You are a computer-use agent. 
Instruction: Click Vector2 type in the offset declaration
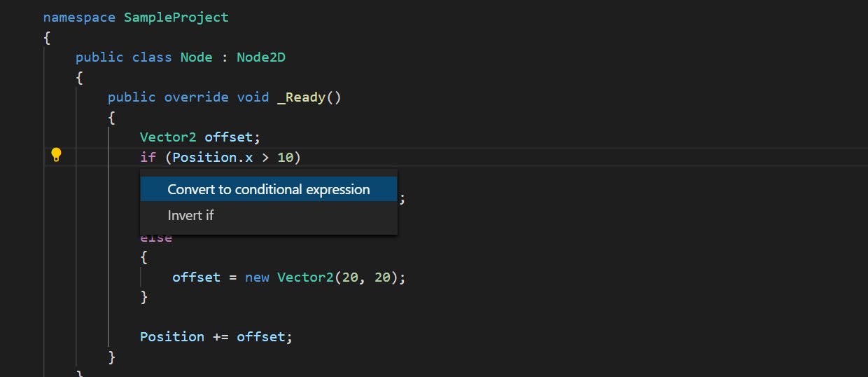(x=168, y=137)
